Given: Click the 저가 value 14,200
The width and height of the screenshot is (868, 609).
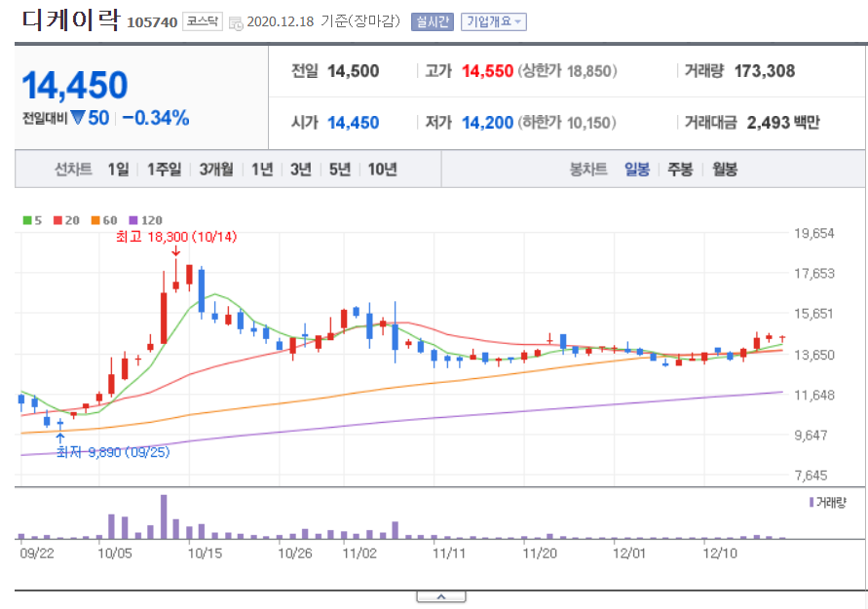Looking at the screenshot, I should pos(488,123).
